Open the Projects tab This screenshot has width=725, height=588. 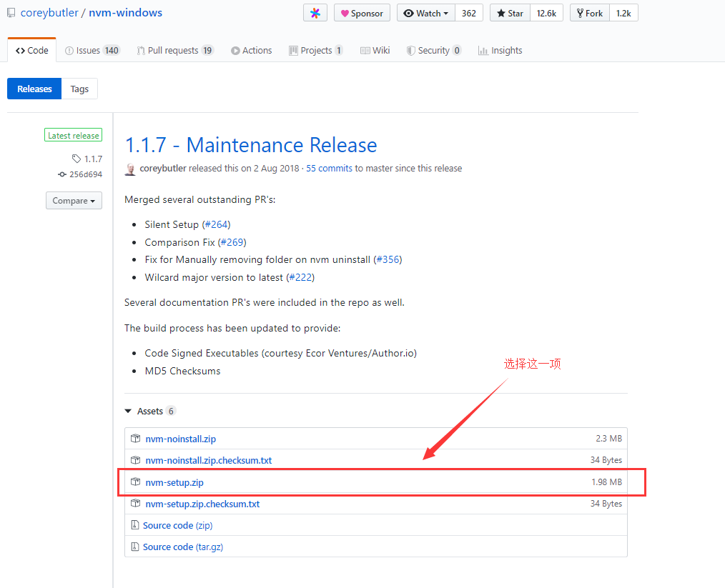point(316,50)
